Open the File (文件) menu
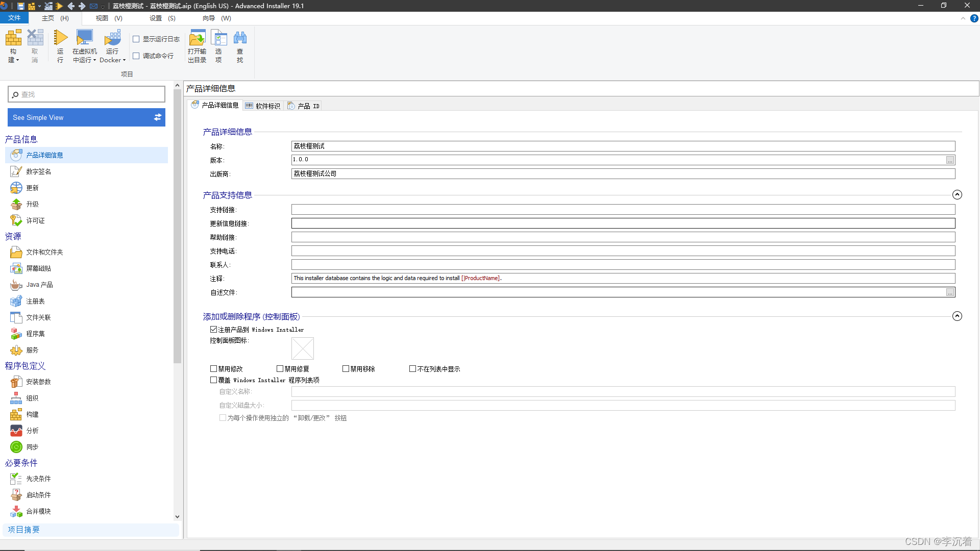 click(x=14, y=18)
